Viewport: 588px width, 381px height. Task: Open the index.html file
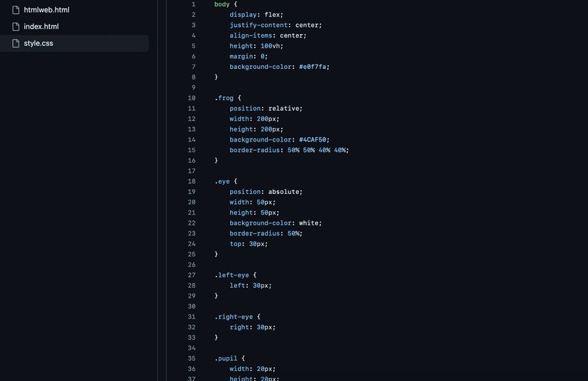tap(41, 26)
